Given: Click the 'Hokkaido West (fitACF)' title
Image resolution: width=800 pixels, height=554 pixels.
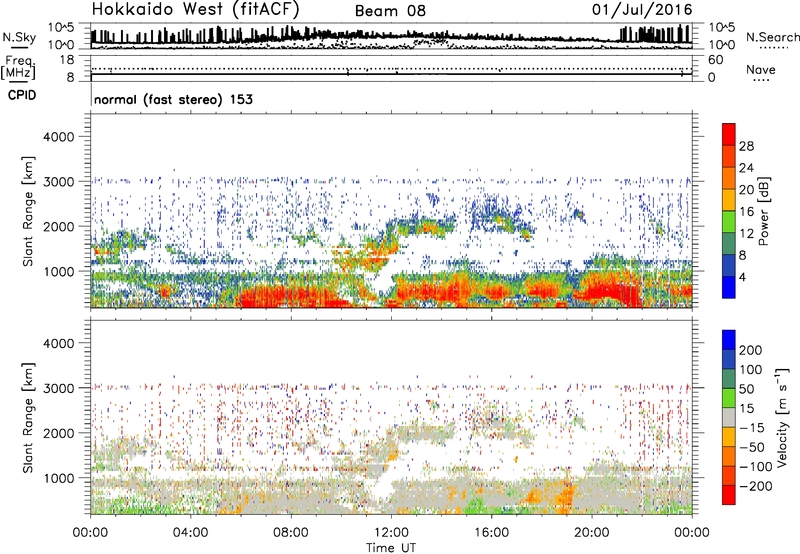Looking at the screenshot, I should tap(195, 10).
